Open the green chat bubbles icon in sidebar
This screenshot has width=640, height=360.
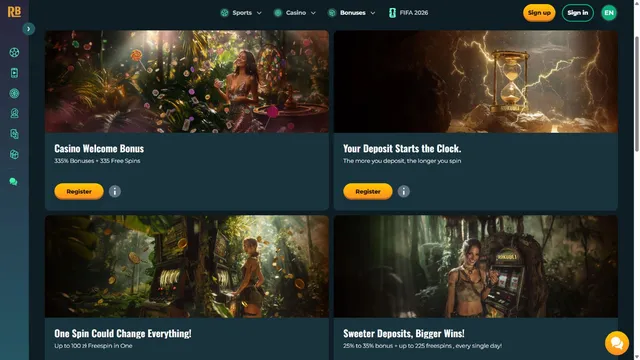pyautogui.click(x=13, y=182)
